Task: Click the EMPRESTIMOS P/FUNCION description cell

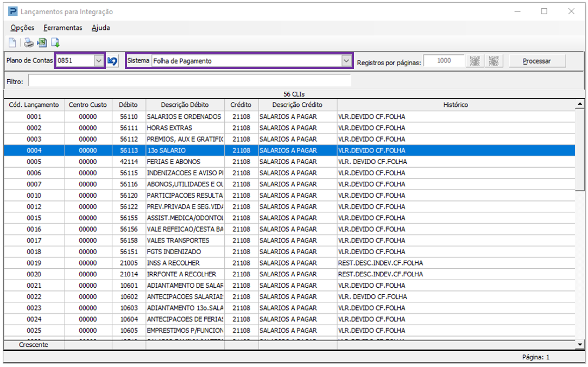Action: coord(185,330)
